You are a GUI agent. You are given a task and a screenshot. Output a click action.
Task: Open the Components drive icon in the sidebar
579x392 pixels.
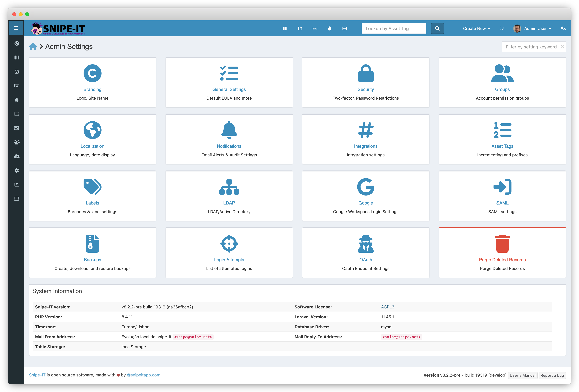tap(17, 114)
